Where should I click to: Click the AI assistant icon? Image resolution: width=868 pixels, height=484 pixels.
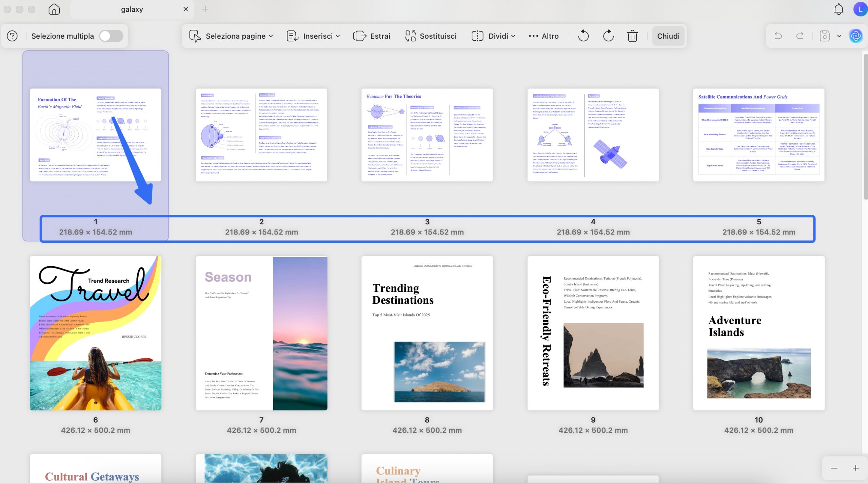(x=856, y=36)
